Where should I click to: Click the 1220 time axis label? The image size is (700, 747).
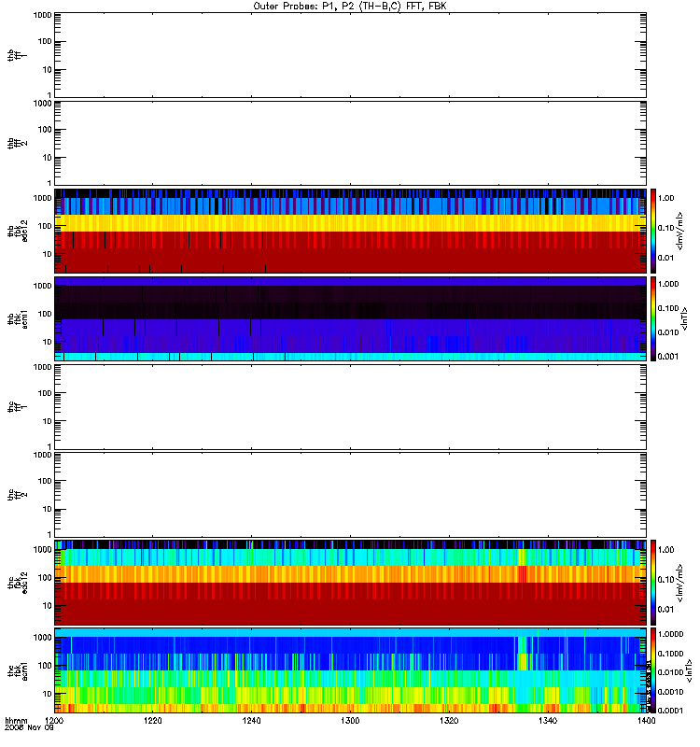point(152,721)
